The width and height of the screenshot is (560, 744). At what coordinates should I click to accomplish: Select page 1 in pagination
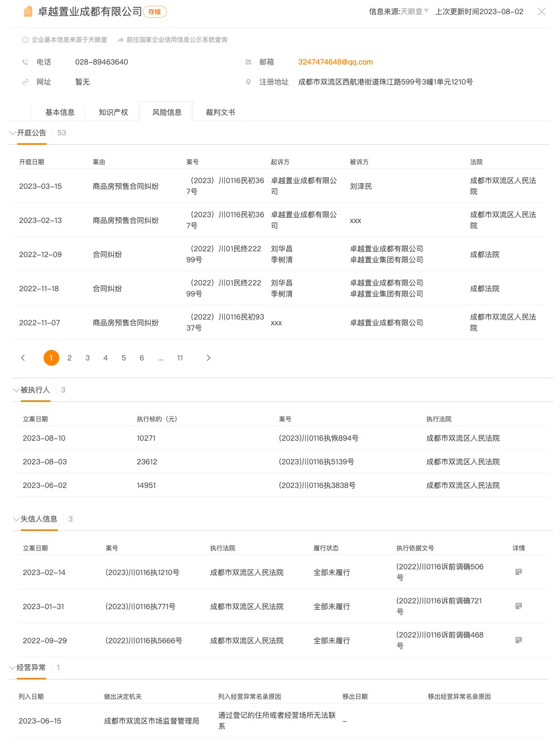click(x=51, y=358)
